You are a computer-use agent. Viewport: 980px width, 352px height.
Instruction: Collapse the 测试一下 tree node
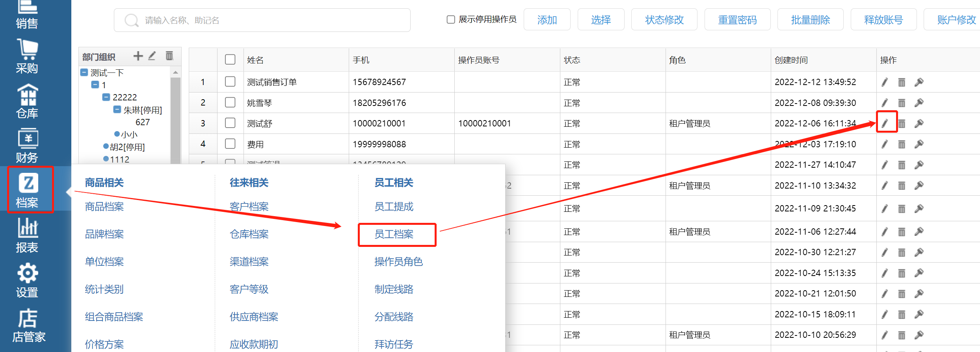(84, 72)
